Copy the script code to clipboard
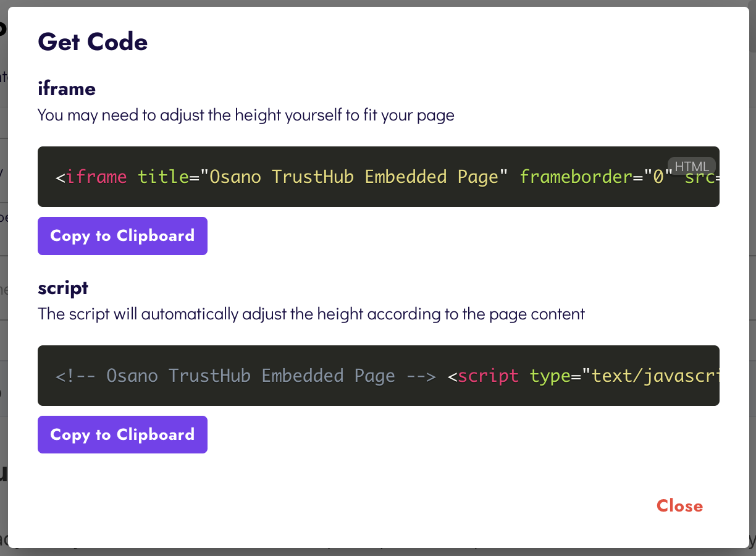 click(x=122, y=435)
